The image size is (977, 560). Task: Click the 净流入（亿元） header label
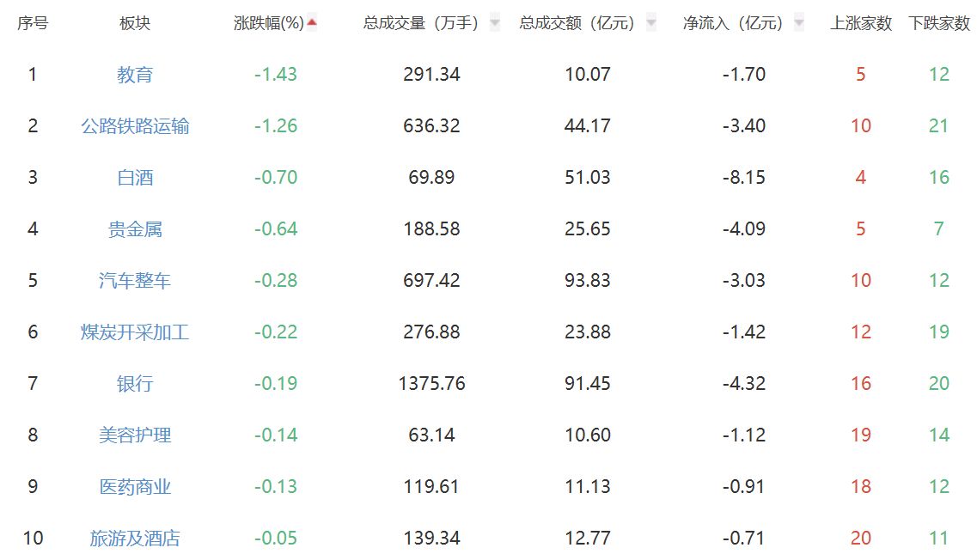click(733, 23)
